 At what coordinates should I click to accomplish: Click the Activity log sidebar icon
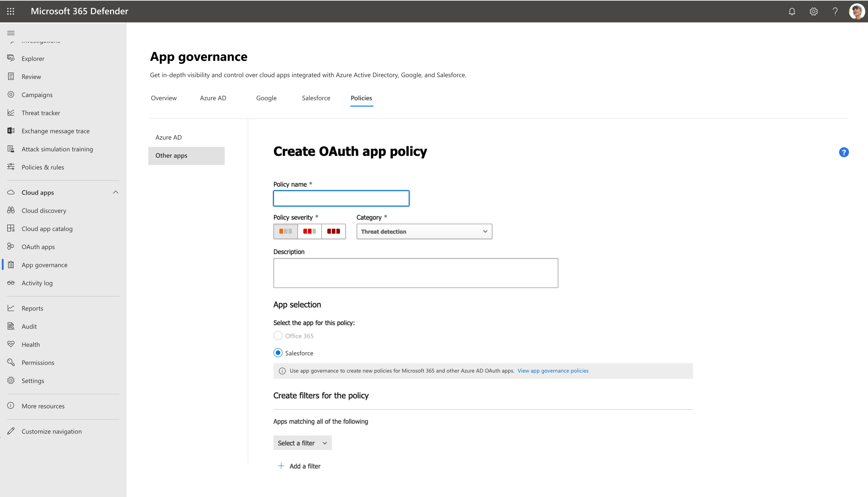pos(11,283)
